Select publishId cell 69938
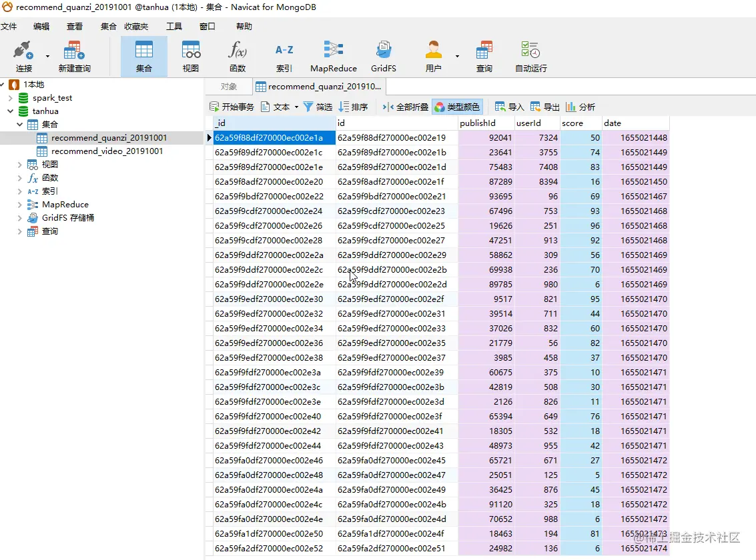The height and width of the screenshot is (560, 756). click(x=486, y=269)
